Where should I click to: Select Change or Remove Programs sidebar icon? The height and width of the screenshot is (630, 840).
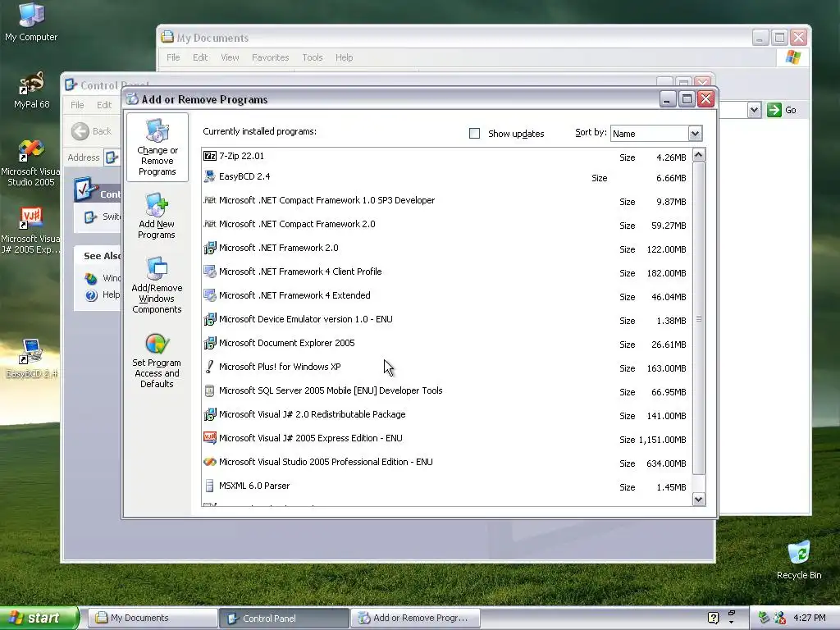(x=157, y=148)
